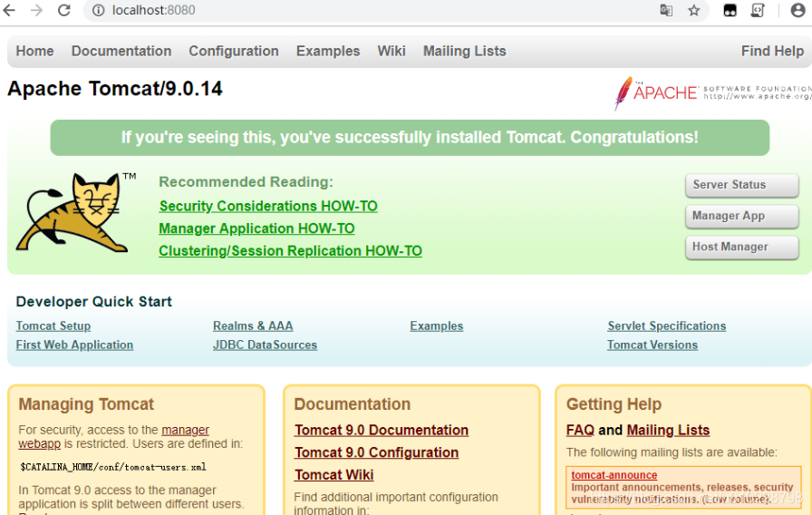Open the tomcat-announce mailing list link

click(614, 474)
